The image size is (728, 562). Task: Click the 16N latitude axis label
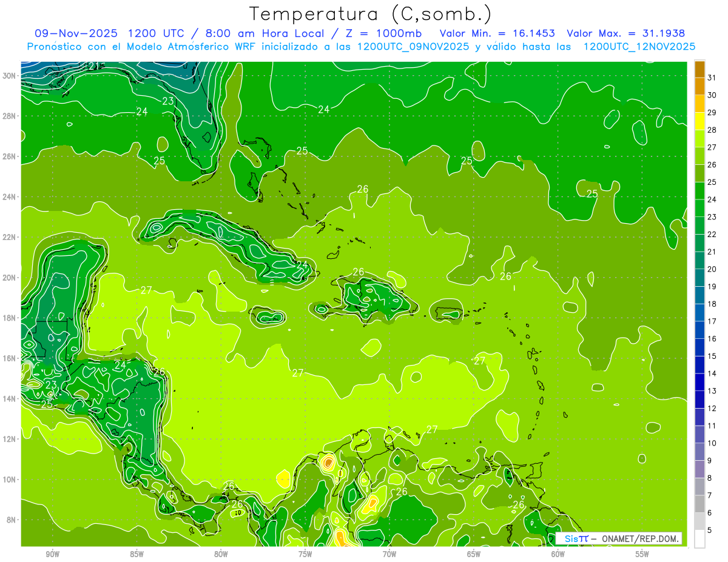[9, 358]
